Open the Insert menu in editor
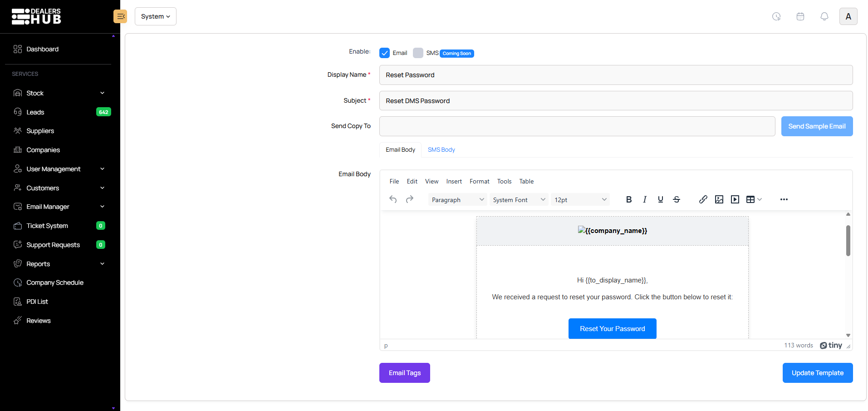 point(454,181)
